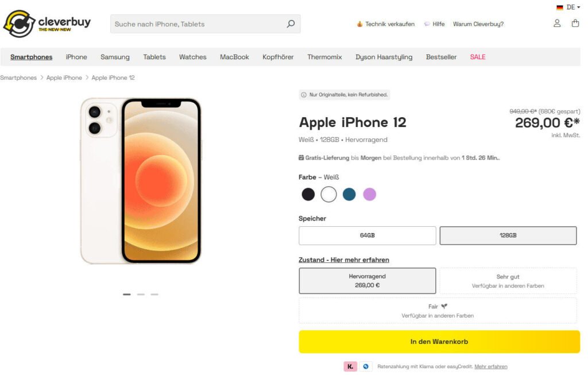Open the Samsung menu category
The image size is (588, 375).
[x=115, y=57]
